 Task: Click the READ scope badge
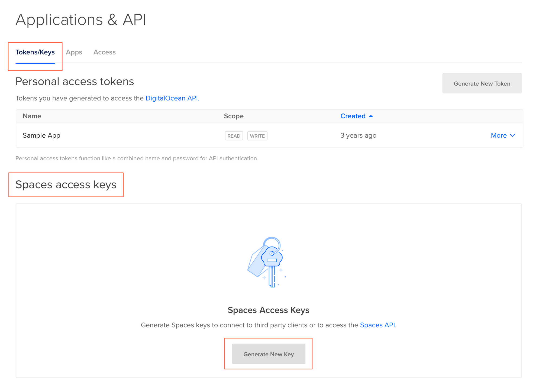[234, 136]
